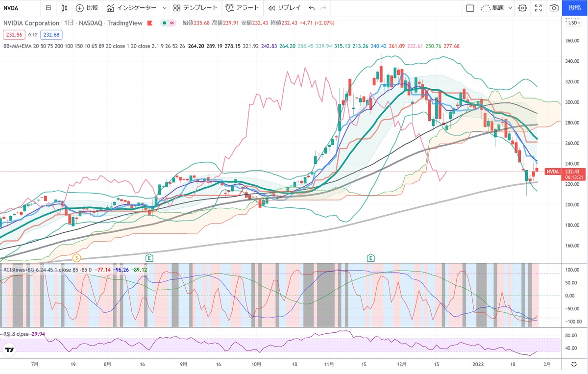Click the 11月 label on time axis

tap(329, 364)
